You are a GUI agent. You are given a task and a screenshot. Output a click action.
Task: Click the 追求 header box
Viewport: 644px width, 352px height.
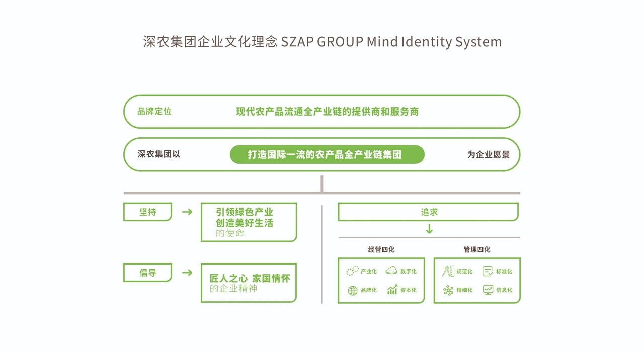[x=428, y=212]
